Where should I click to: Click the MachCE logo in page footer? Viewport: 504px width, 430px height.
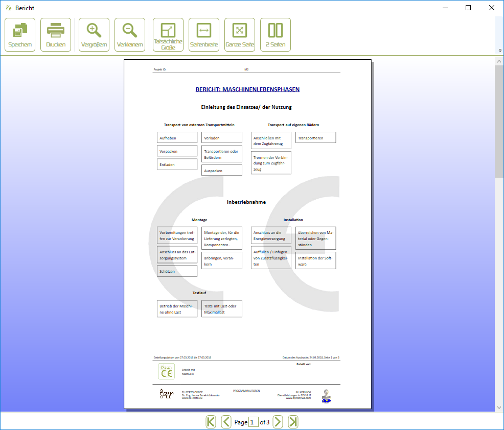point(167,371)
